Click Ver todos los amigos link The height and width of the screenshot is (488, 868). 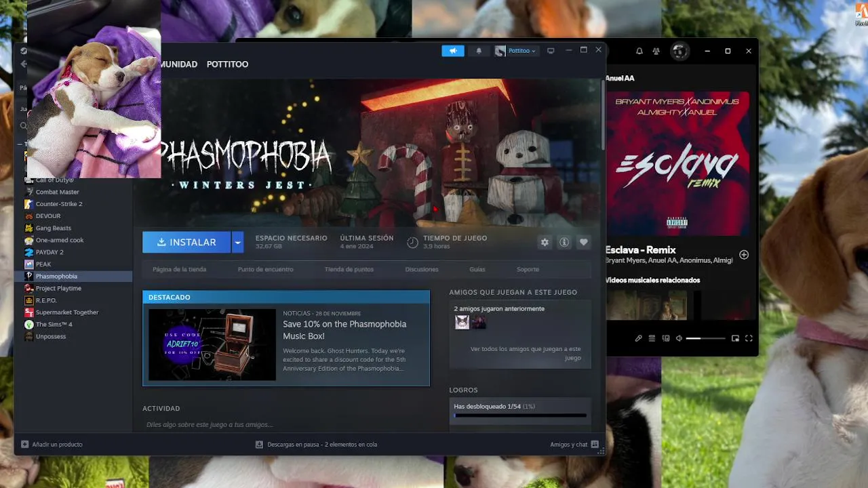tap(526, 353)
